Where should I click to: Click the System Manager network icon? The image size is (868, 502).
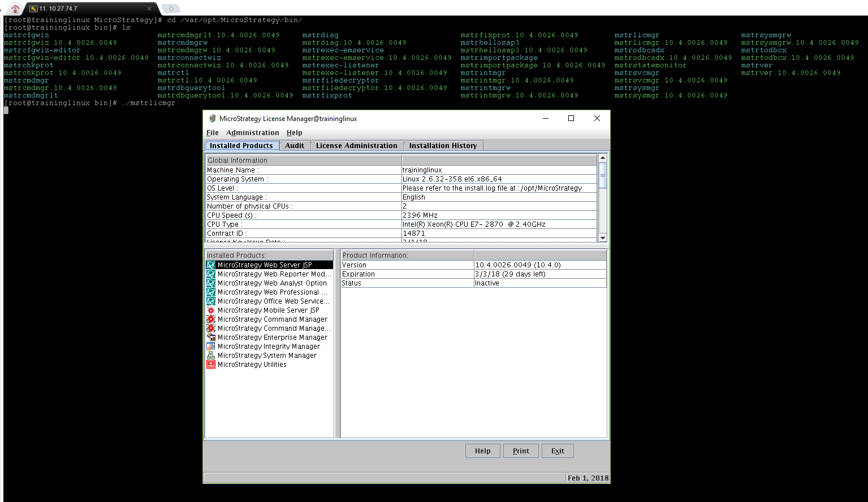point(211,356)
